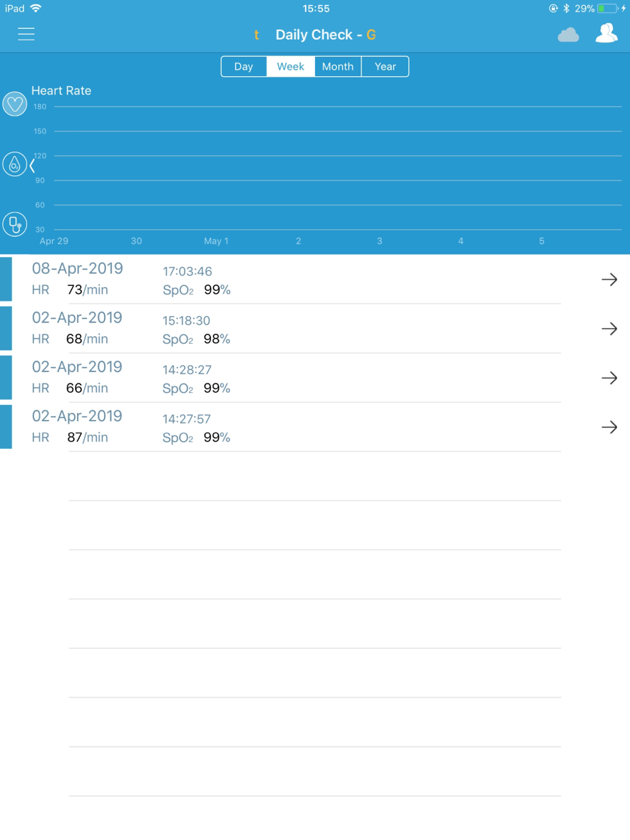Viewport: 630px width, 840px height.
Task: Tap the cloud sync icon
Action: coord(568,35)
